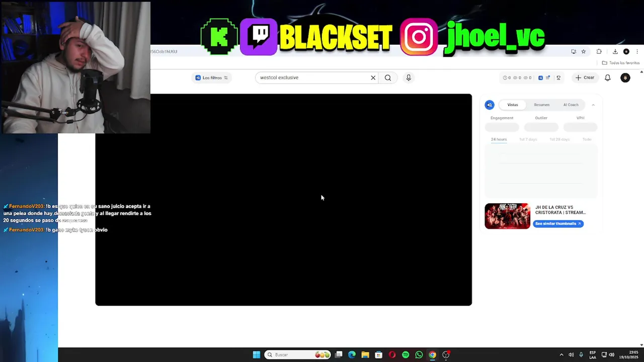Click the Outlier label in IQ panel
This screenshot has width=644, height=362.
541,118
